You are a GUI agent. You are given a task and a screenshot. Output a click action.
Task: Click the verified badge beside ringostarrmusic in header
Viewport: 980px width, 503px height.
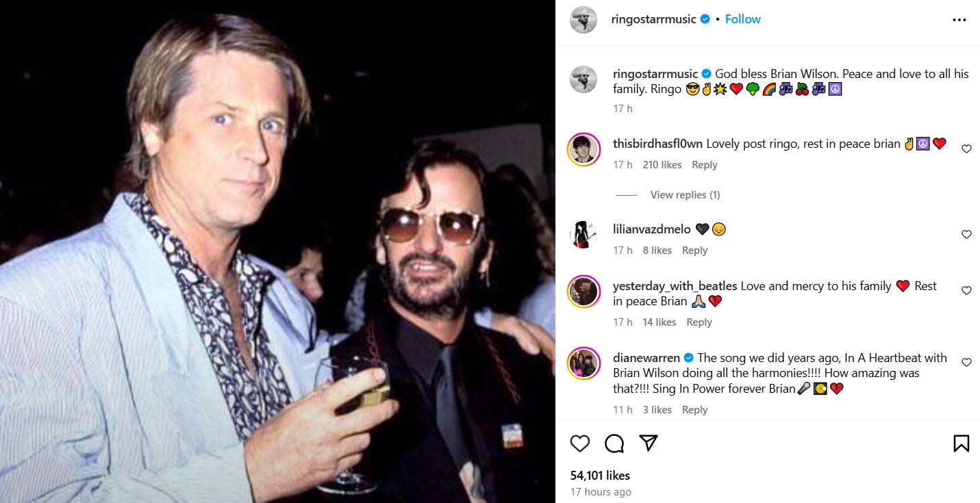(x=705, y=19)
